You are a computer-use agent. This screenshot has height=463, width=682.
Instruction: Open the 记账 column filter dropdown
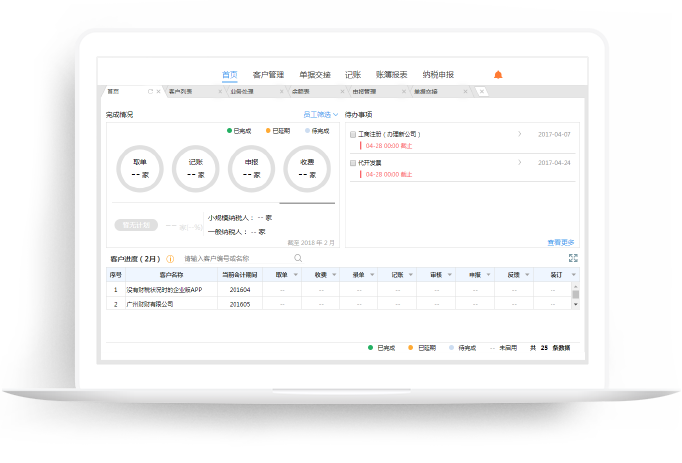(x=411, y=274)
